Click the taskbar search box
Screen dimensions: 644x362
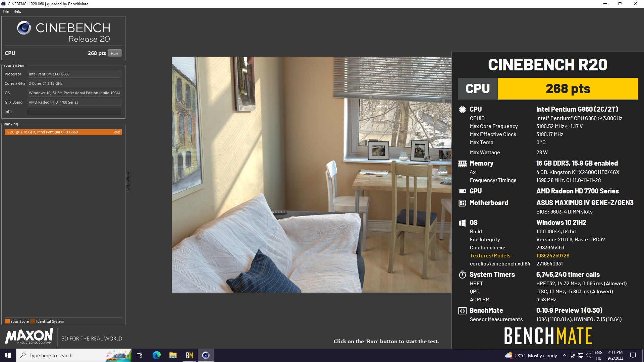coord(74,355)
